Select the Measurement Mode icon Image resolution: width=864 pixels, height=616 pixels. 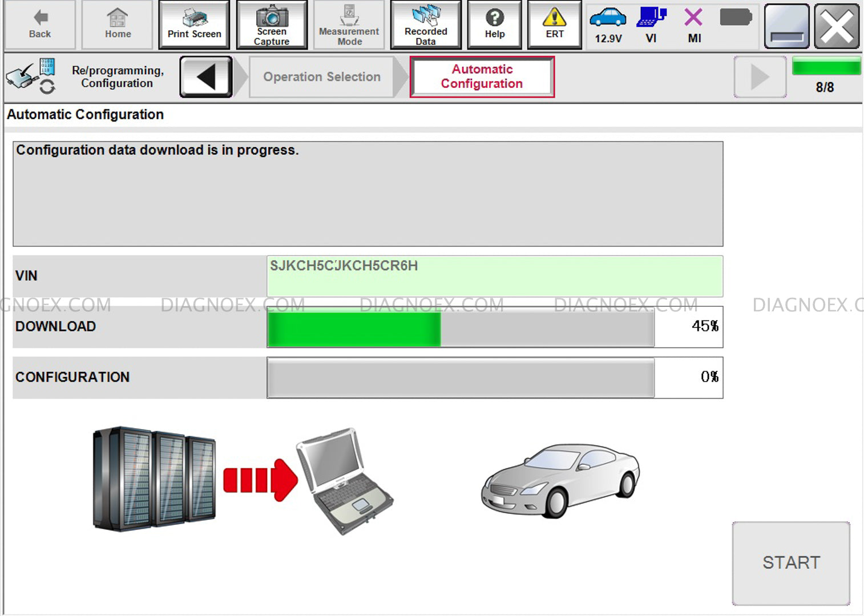pos(349,25)
